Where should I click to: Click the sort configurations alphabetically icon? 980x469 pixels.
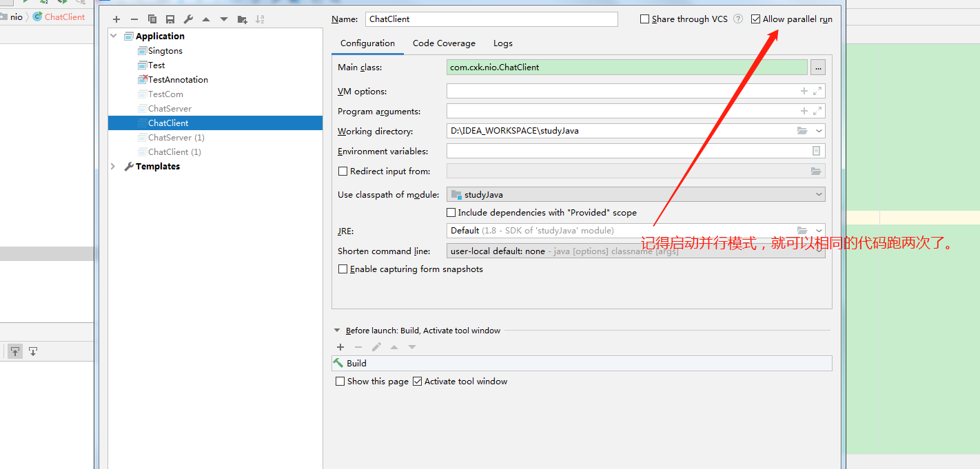pyautogui.click(x=260, y=19)
